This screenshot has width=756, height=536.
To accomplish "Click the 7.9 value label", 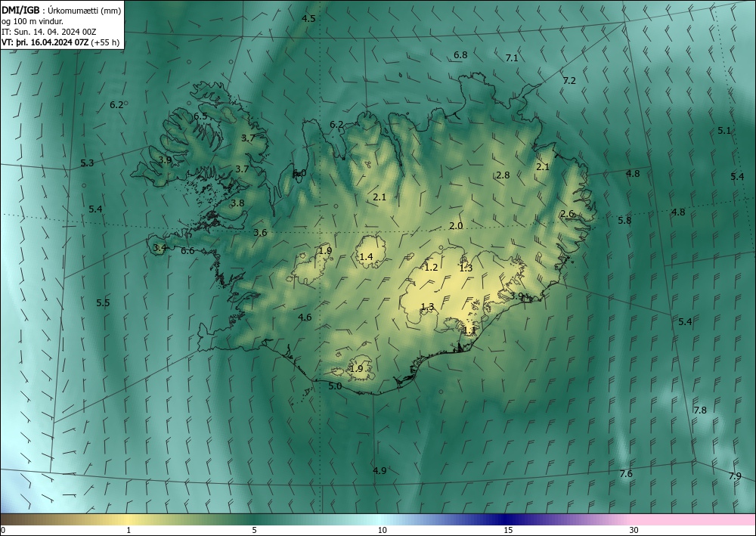I will pyautogui.click(x=735, y=476).
